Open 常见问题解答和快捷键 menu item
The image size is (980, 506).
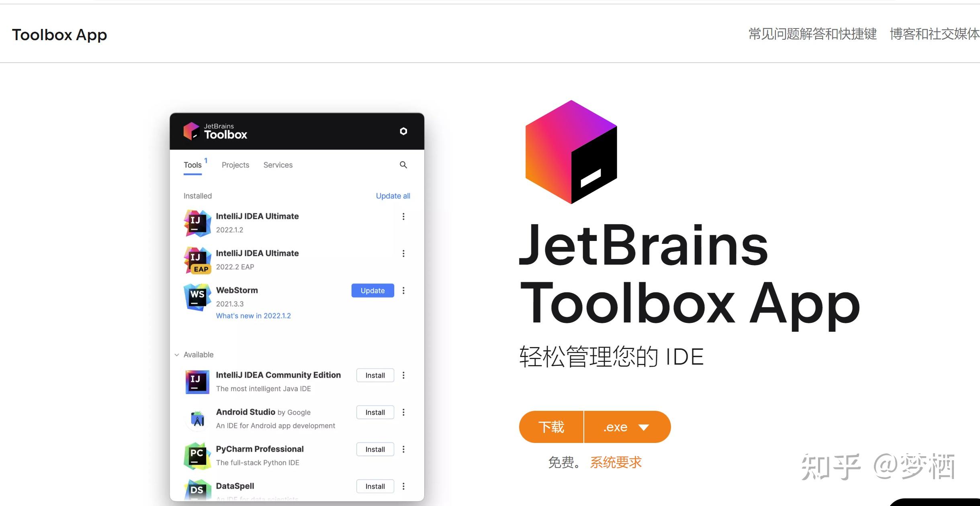point(812,34)
